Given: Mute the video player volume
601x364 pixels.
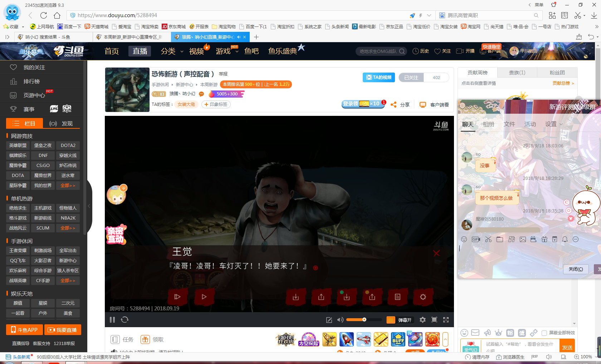Looking at the screenshot, I should click(340, 320).
